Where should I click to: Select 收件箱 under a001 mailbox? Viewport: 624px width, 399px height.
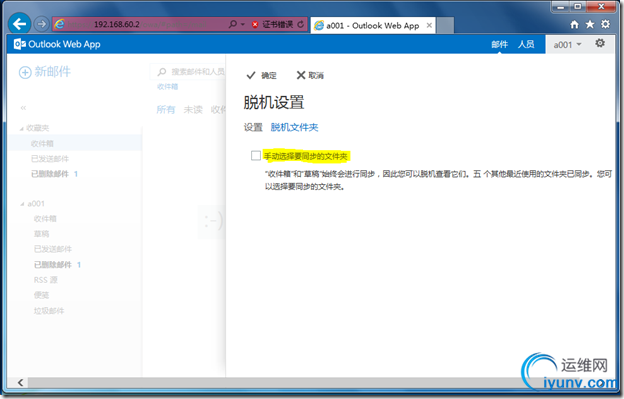point(45,219)
